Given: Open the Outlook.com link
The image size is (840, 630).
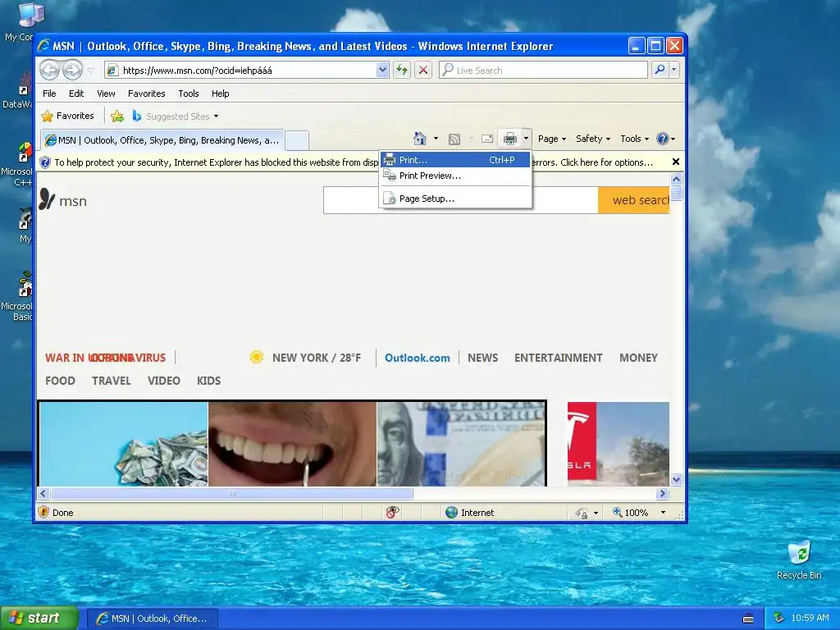Looking at the screenshot, I should click(418, 358).
